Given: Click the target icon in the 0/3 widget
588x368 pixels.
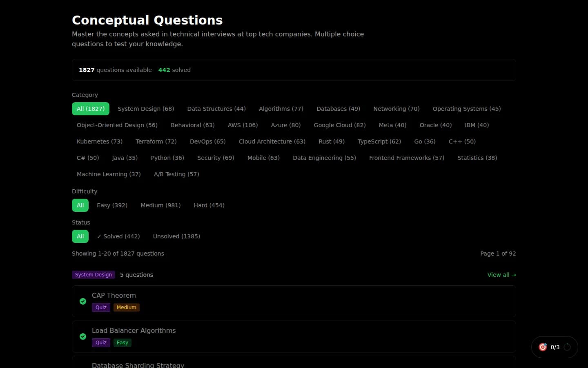Looking at the screenshot, I should pyautogui.click(x=543, y=347).
